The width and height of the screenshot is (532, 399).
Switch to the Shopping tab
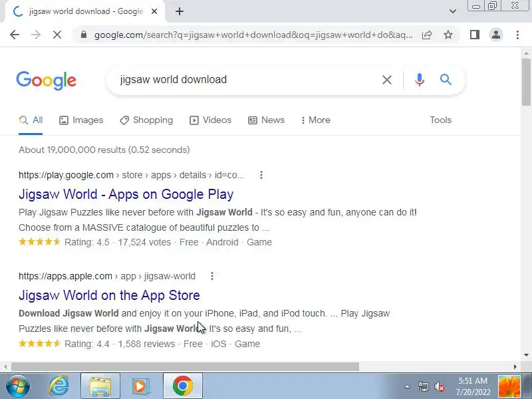coord(146,120)
